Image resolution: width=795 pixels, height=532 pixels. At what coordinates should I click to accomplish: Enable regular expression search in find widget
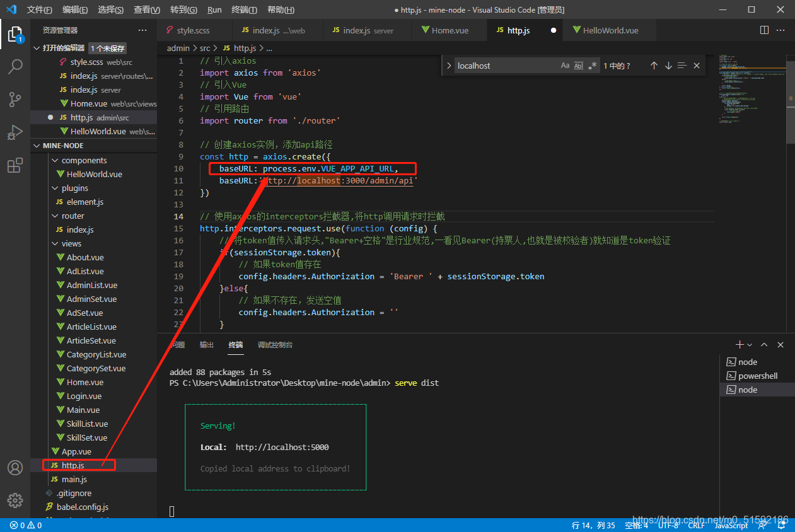(x=593, y=66)
